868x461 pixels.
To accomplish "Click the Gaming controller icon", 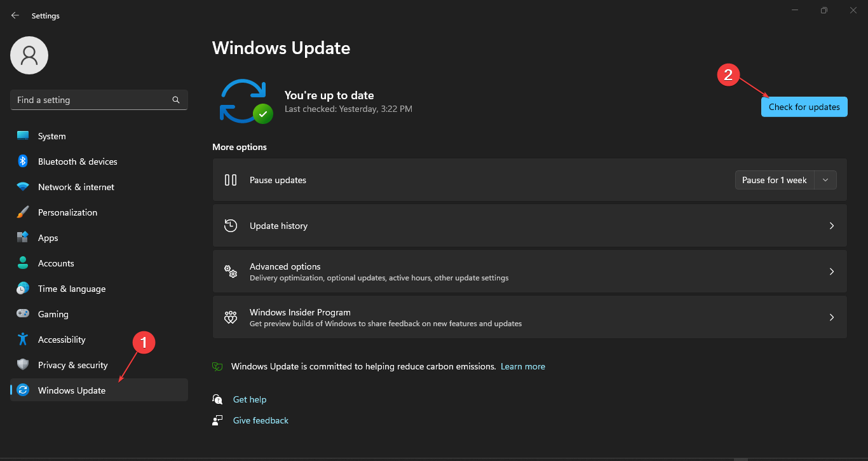I will coord(23,314).
